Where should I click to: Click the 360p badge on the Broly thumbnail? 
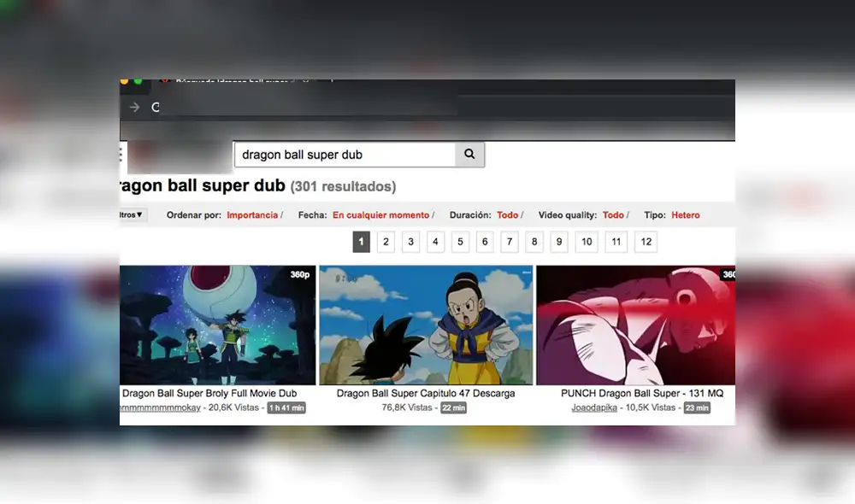click(301, 274)
